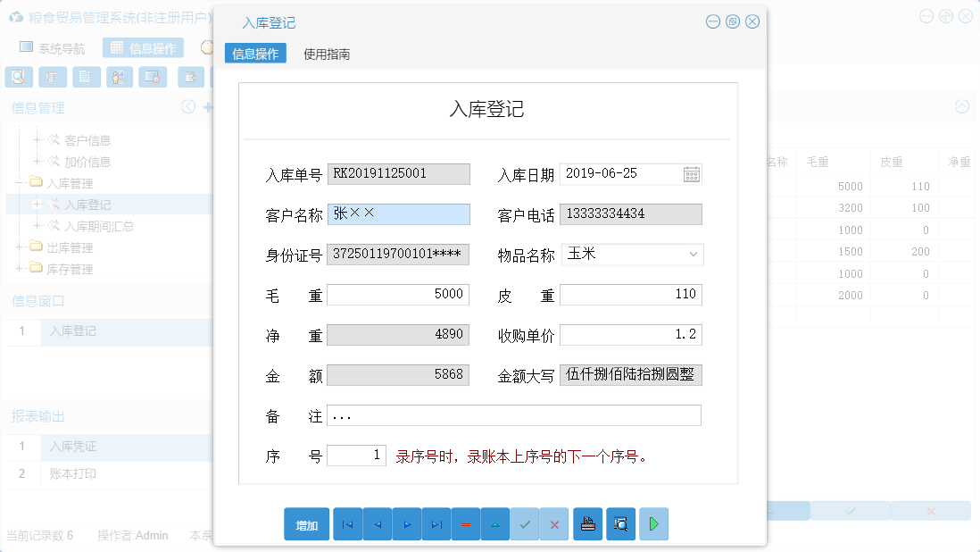Open calendar beside 入库日期
Image resolution: width=980 pixels, height=552 pixels.
[x=691, y=173]
